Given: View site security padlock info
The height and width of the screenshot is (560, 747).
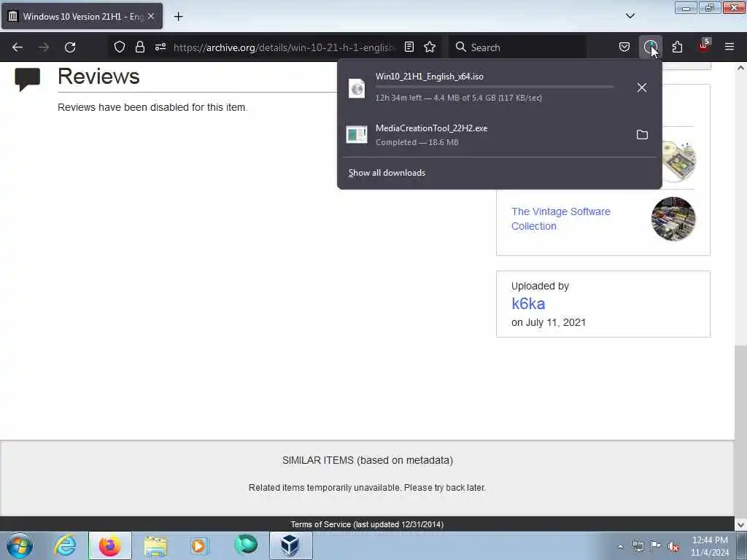Looking at the screenshot, I should 139,47.
